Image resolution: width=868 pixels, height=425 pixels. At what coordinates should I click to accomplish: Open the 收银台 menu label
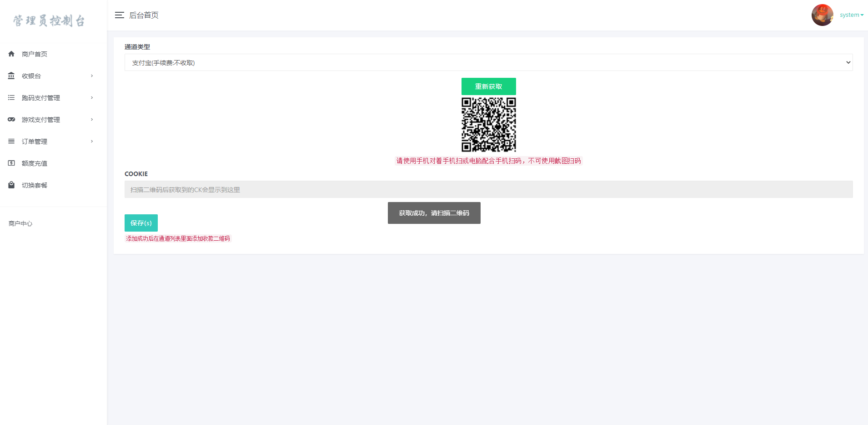(31, 76)
